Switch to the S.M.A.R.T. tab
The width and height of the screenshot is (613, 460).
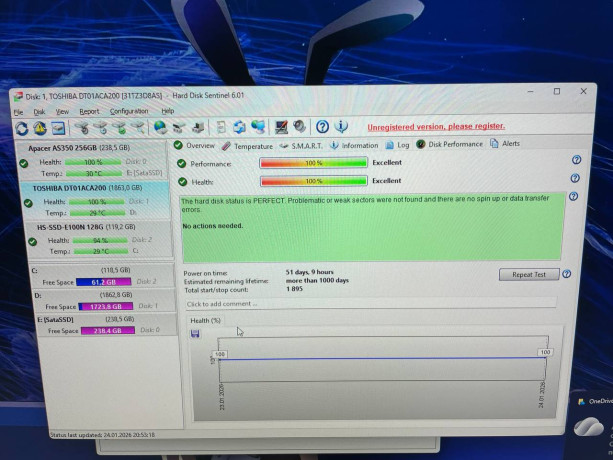(x=301, y=146)
